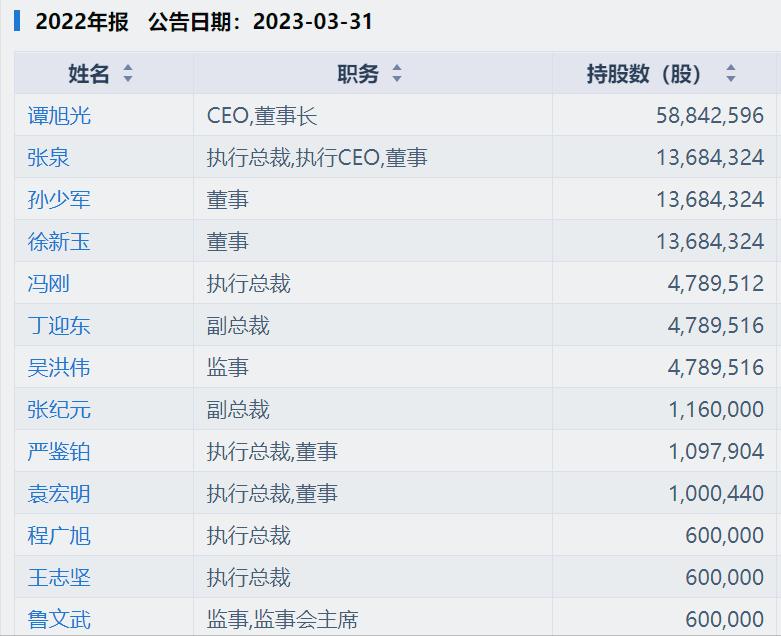
Task: Open 张泉 profile link
Action: 49,158
